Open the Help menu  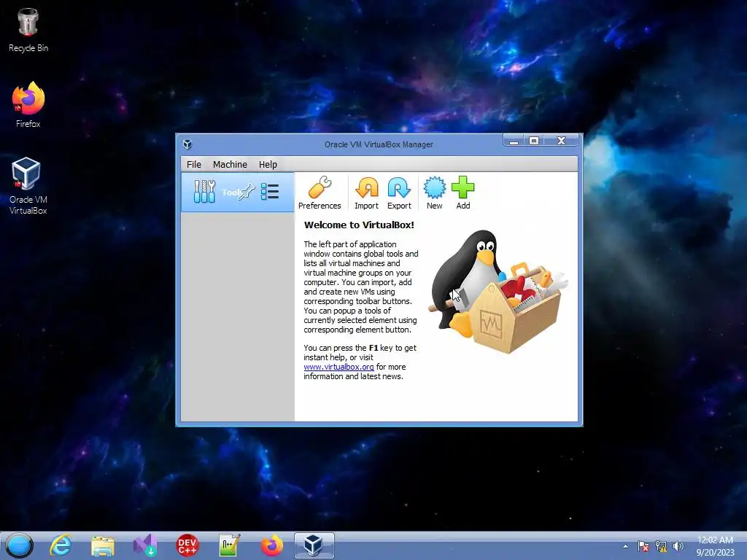point(268,164)
